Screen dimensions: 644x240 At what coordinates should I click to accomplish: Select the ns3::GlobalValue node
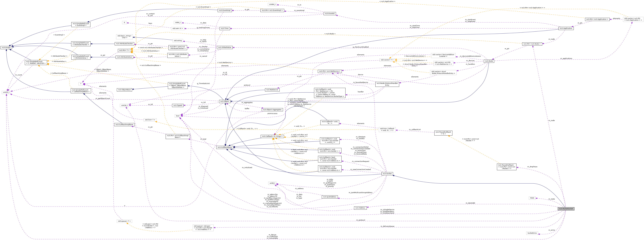coord(225,47)
